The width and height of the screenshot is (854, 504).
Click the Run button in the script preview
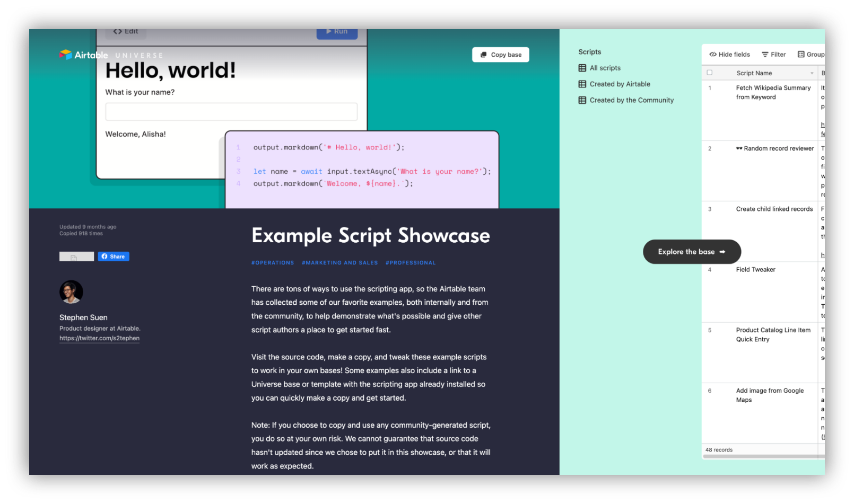(x=337, y=33)
